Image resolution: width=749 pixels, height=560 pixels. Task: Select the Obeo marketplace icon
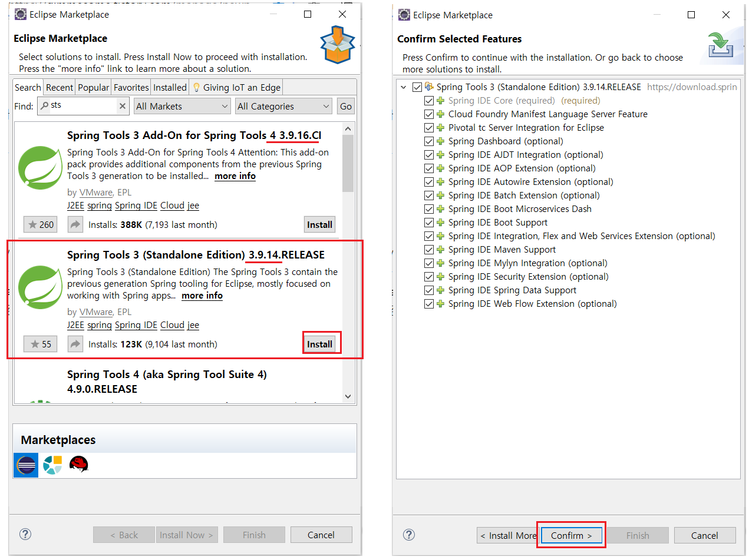[x=52, y=465]
